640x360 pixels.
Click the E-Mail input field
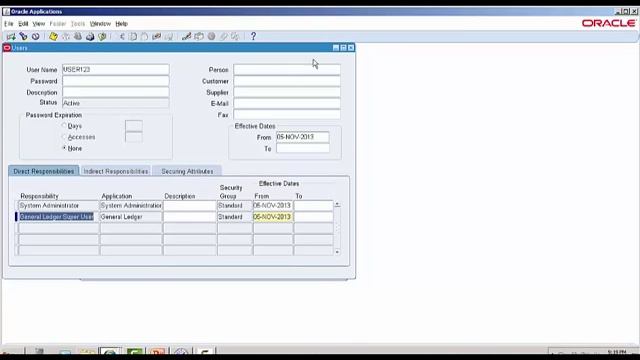tap(287, 103)
